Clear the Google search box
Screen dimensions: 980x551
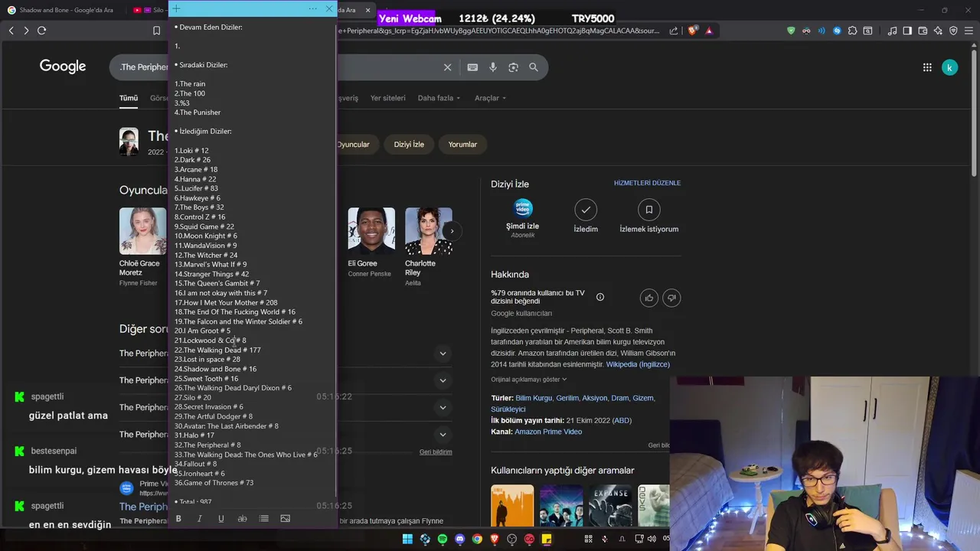(x=448, y=67)
